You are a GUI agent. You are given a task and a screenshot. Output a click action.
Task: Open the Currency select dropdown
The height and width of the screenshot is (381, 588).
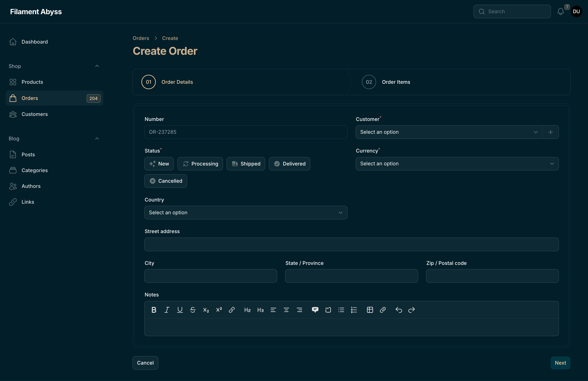[x=457, y=164]
